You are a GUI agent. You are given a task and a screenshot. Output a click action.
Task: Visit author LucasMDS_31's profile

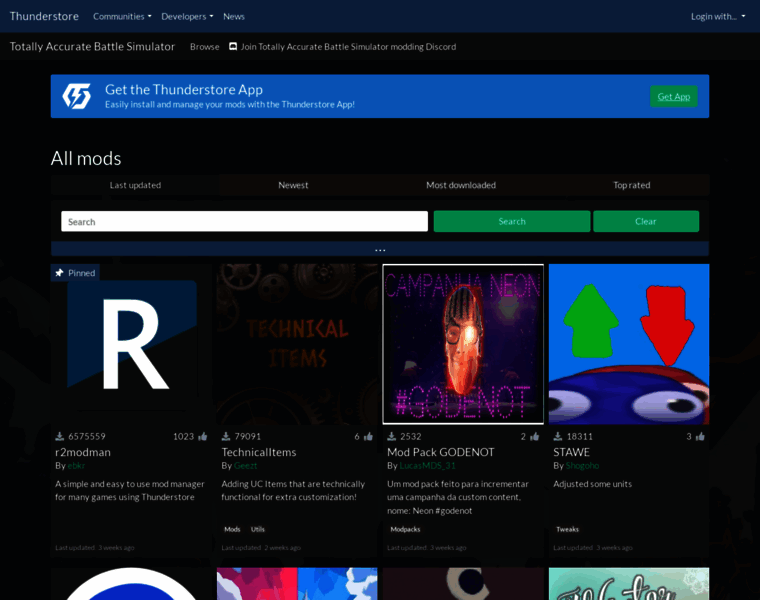coord(428,466)
